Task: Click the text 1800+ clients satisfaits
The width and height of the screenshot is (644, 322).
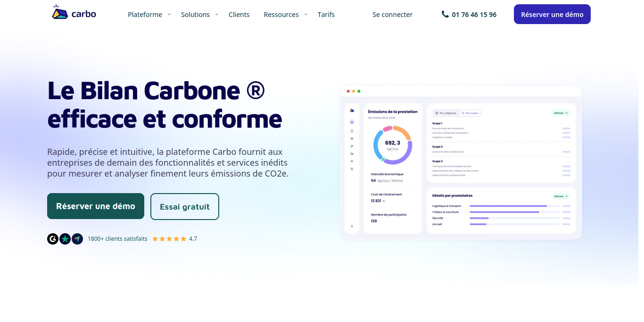Action: click(117, 239)
